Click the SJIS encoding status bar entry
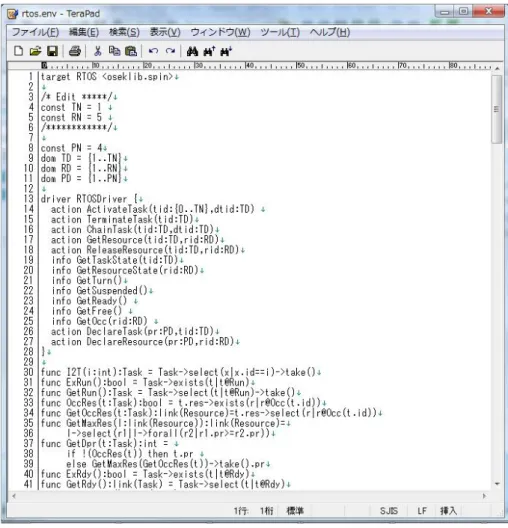 tap(389, 511)
